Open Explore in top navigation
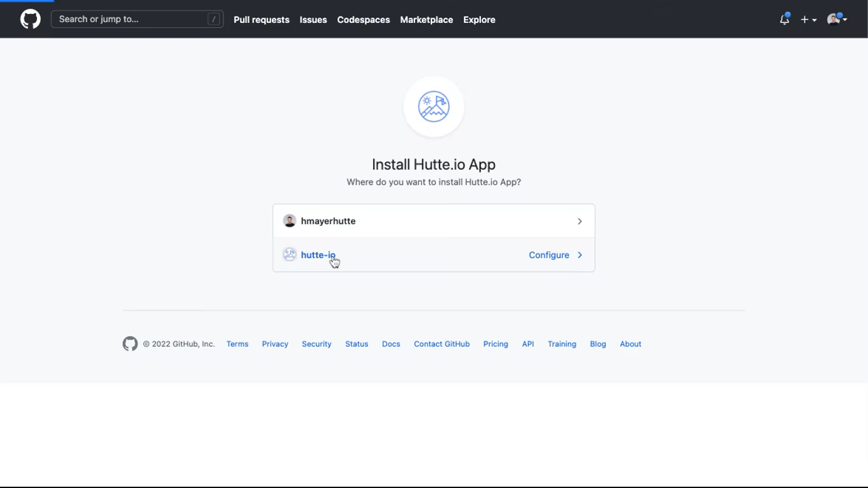The image size is (868, 488). click(479, 20)
